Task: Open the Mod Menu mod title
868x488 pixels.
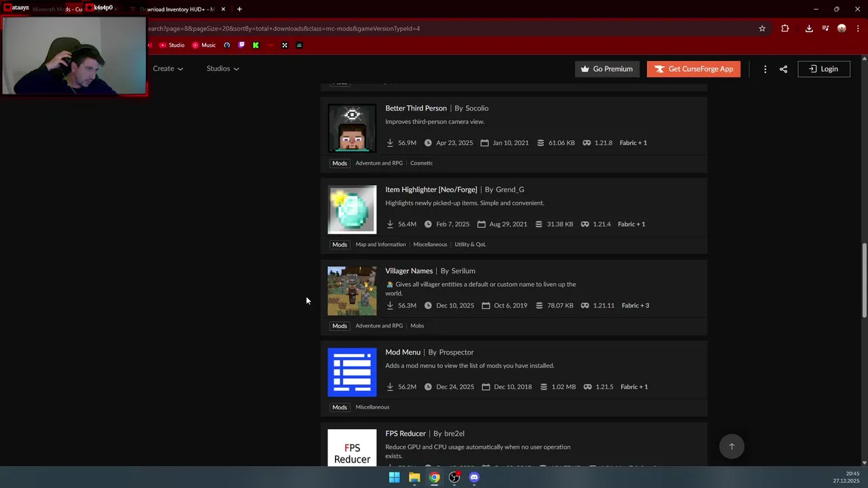Action: pos(403,352)
